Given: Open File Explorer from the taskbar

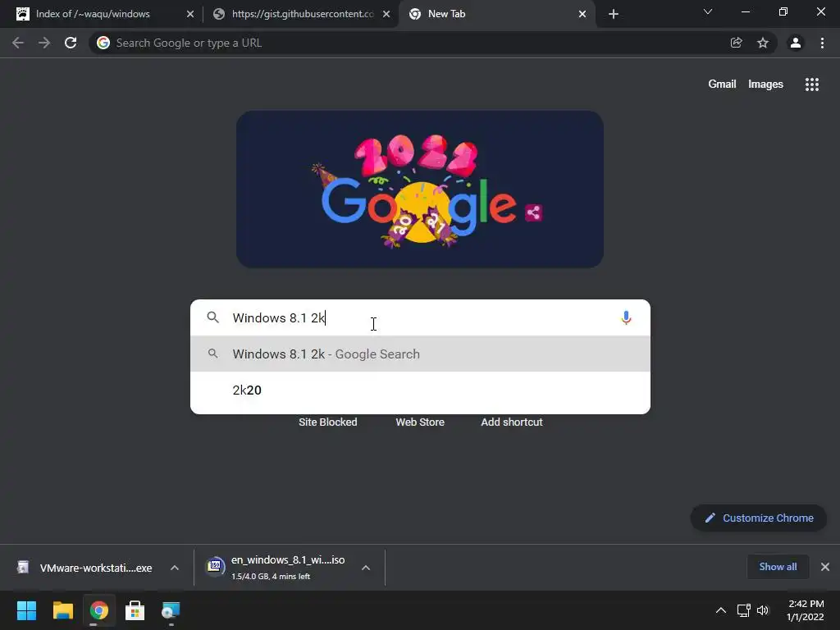Looking at the screenshot, I should tap(62, 610).
